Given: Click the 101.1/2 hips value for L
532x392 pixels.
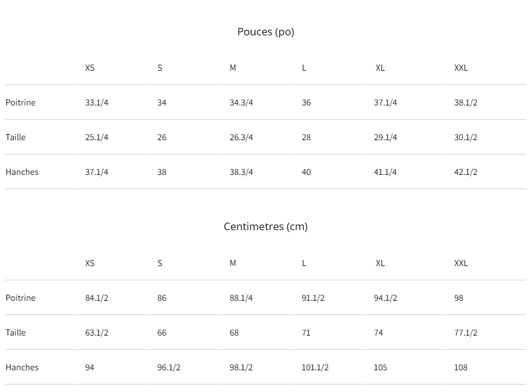Looking at the screenshot, I should (x=315, y=367).
